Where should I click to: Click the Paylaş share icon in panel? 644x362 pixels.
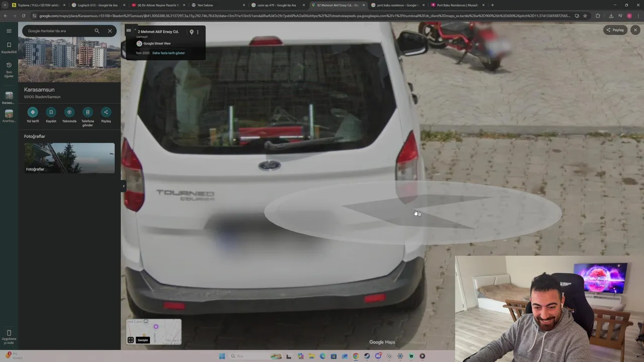(x=106, y=112)
